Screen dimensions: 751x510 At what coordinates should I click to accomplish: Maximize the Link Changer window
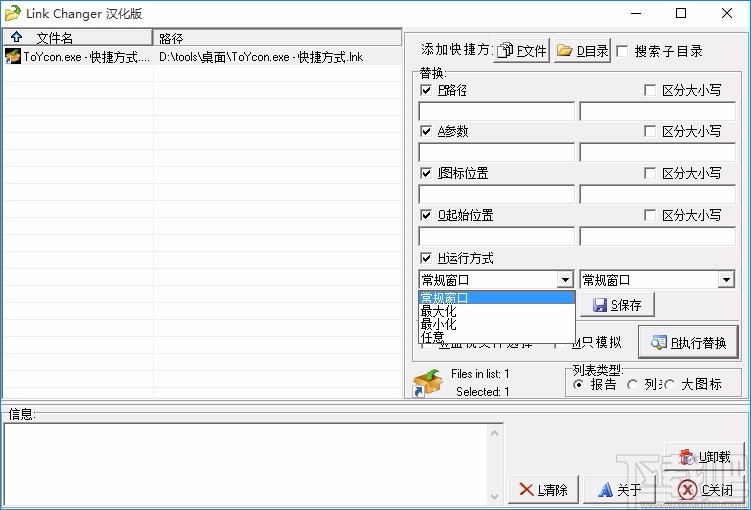coord(681,13)
